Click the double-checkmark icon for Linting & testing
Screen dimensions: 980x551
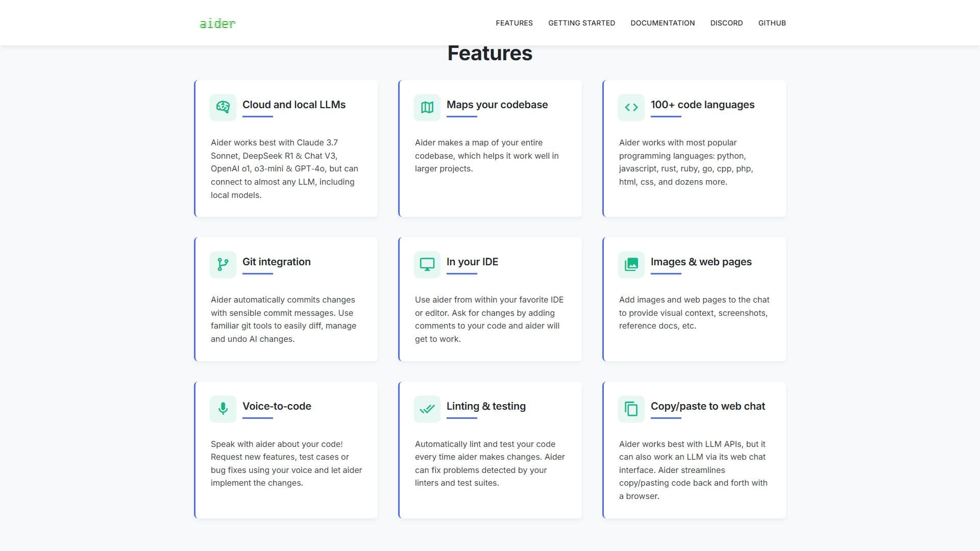click(x=427, y=409)
